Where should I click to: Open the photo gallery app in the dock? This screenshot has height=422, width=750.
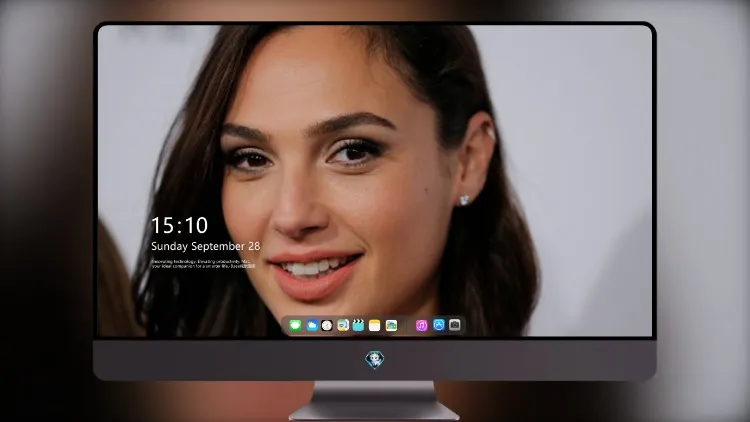click(391, 325)
